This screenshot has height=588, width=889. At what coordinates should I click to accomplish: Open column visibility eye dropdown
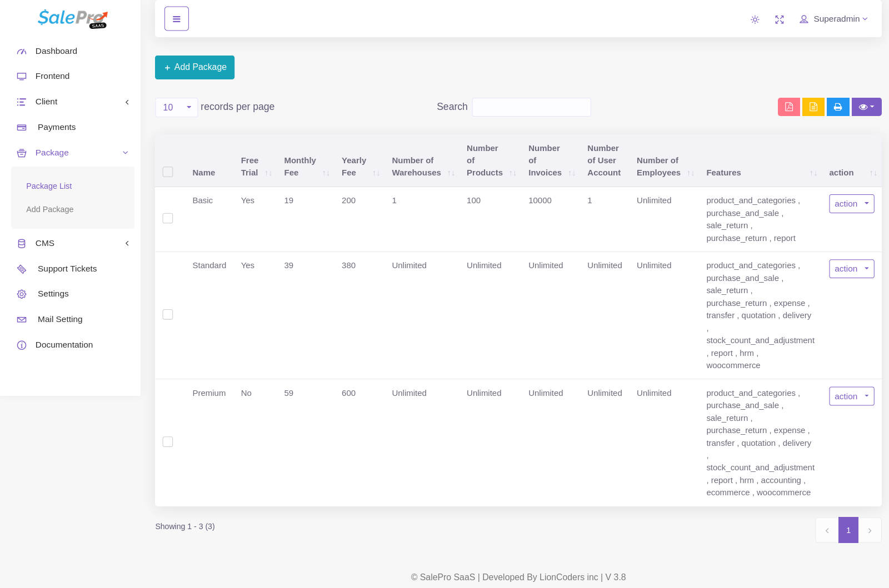point(866,107)
